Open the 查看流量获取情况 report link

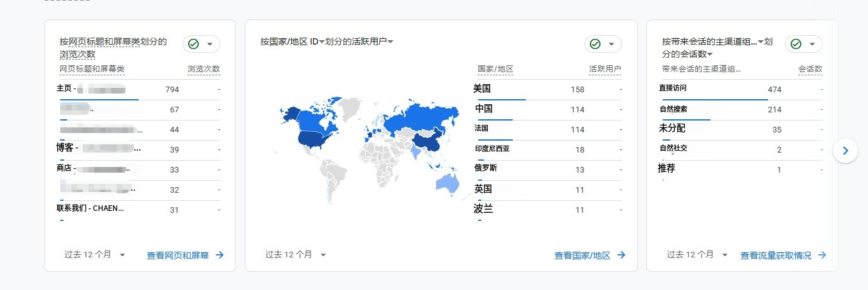pyautogui.click(x=776, y=255)
